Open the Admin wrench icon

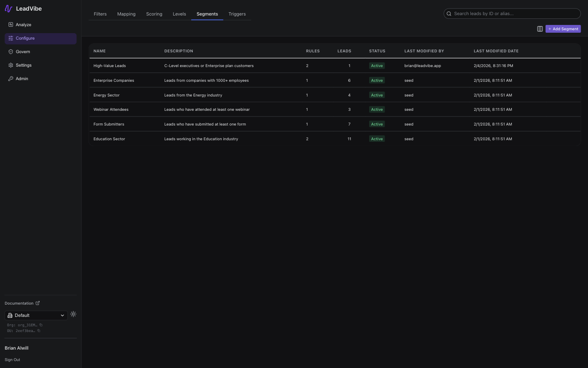(x=11, y=79)
